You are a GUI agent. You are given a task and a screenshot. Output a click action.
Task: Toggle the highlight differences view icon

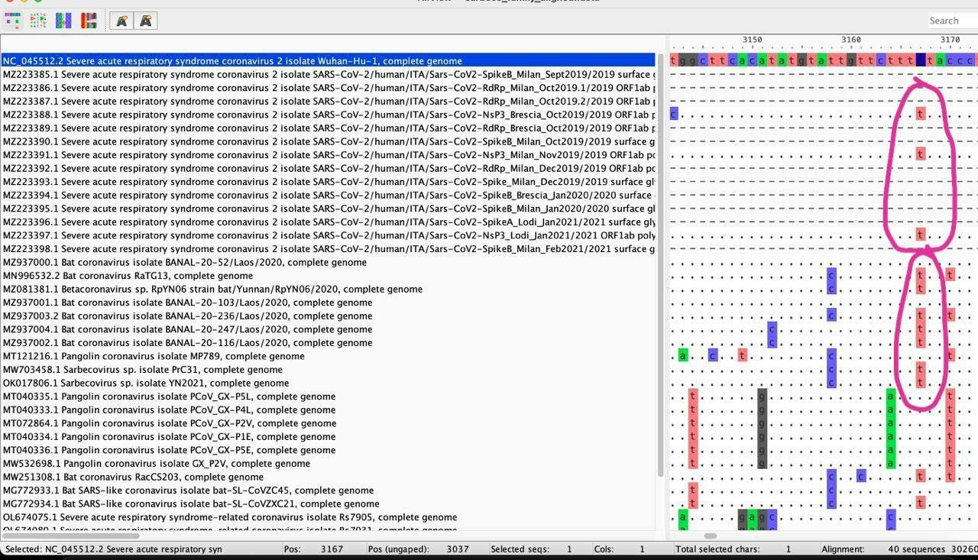point(12,21)
